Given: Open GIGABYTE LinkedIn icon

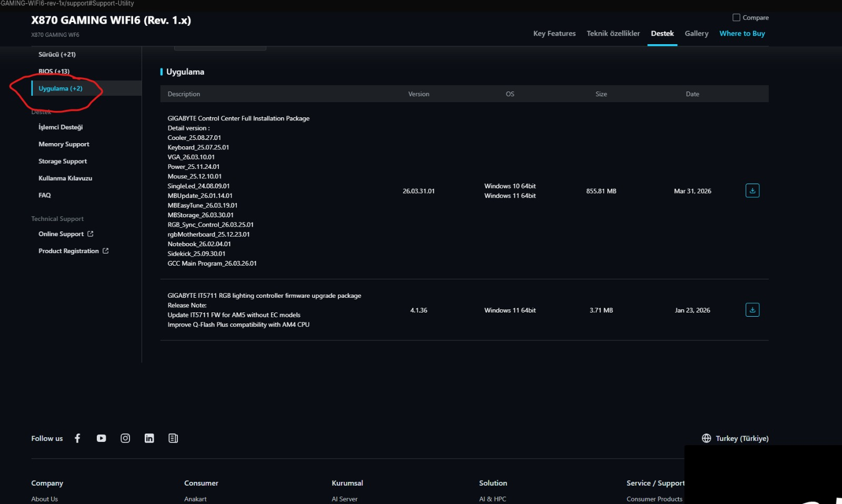Looking at the screenshot, I should tap(149, 438).
